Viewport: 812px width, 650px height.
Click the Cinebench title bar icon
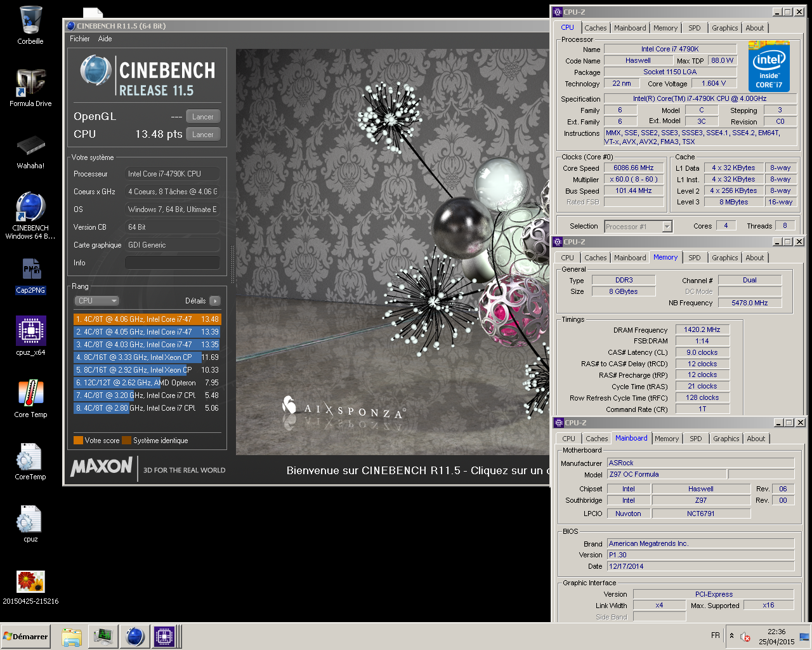point(71,26)
